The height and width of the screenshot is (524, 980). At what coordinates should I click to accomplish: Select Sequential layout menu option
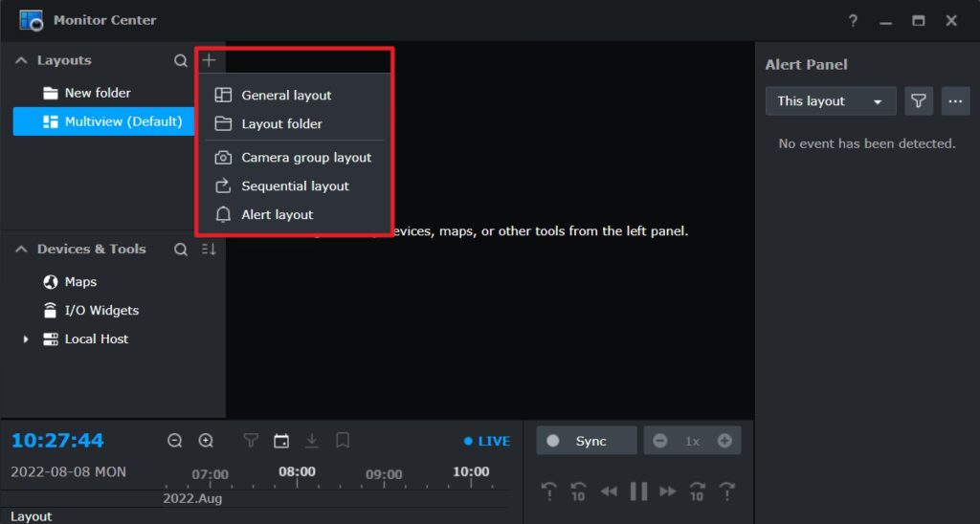[295, 186]
